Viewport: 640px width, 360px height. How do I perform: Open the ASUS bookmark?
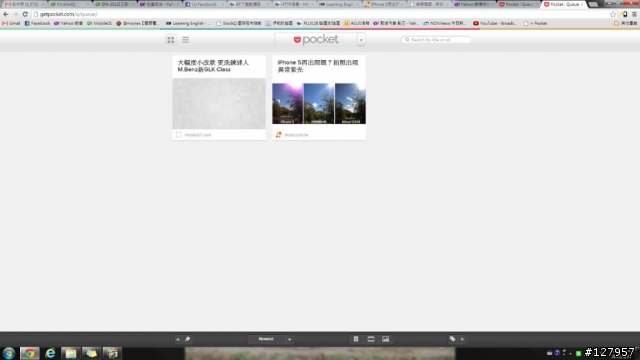click(x=357, y=23)
